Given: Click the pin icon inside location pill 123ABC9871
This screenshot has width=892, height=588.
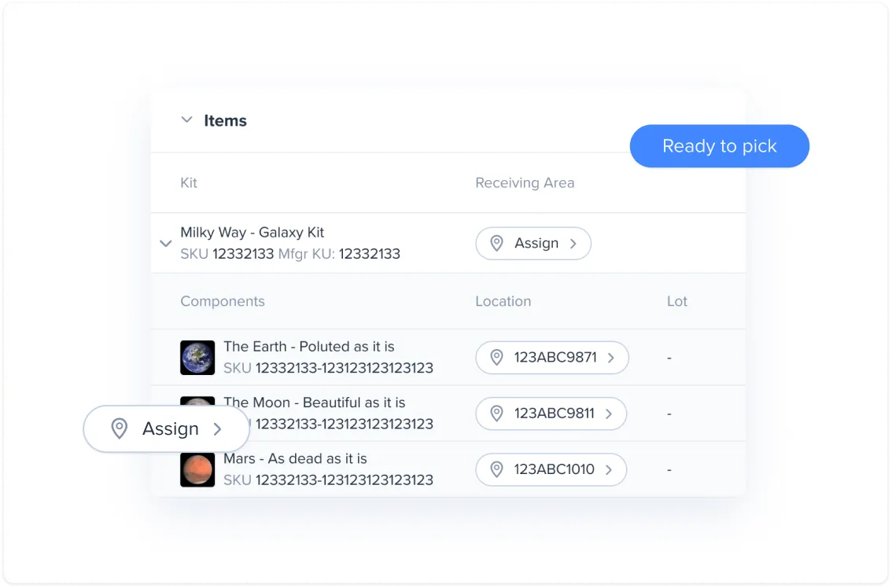Looking at the screenshot, I should coord(496,358).
